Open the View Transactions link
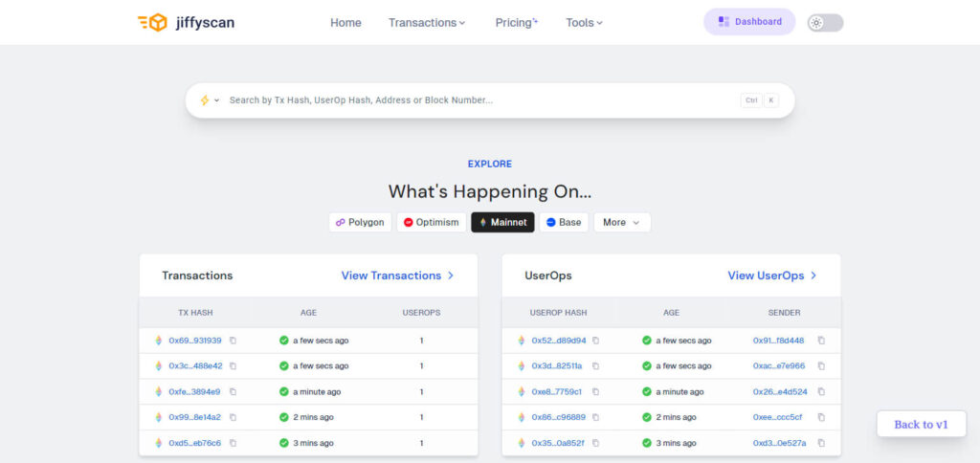980x463 pixels. [x=397, y=276]
